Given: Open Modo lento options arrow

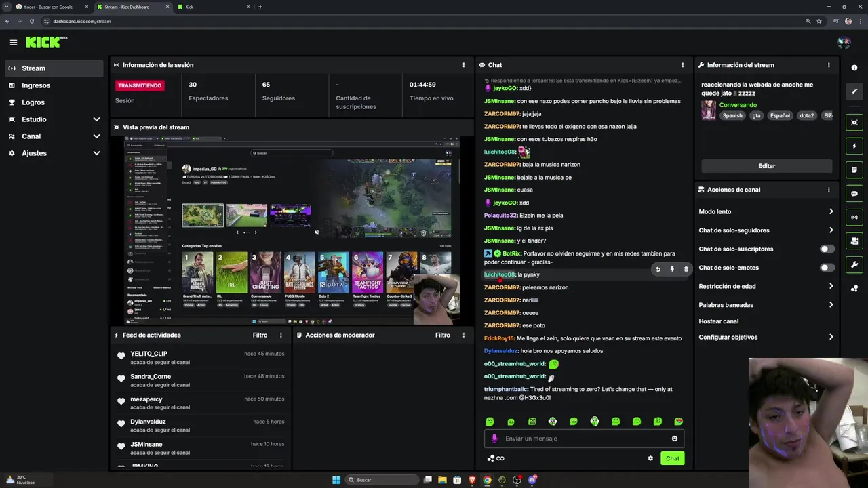Looking at the screenshot, I should (831, 211).
